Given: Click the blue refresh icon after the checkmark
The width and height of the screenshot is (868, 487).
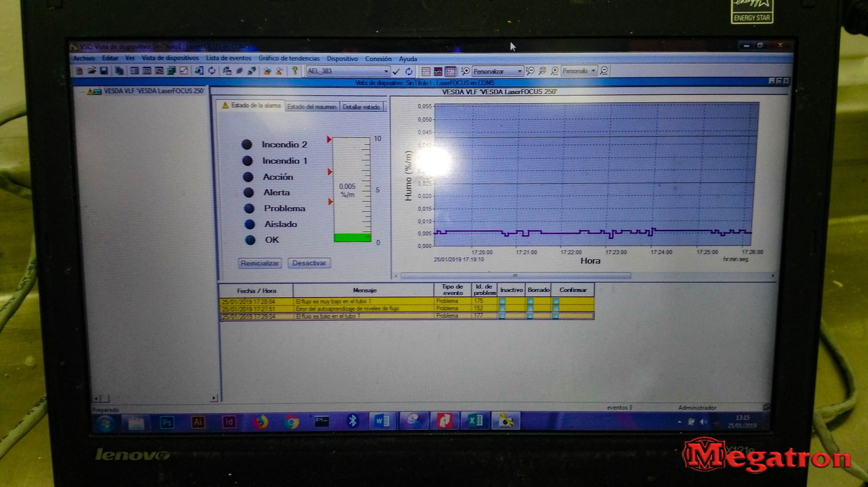Looking at the screenshot, I should tap(409, 71).
